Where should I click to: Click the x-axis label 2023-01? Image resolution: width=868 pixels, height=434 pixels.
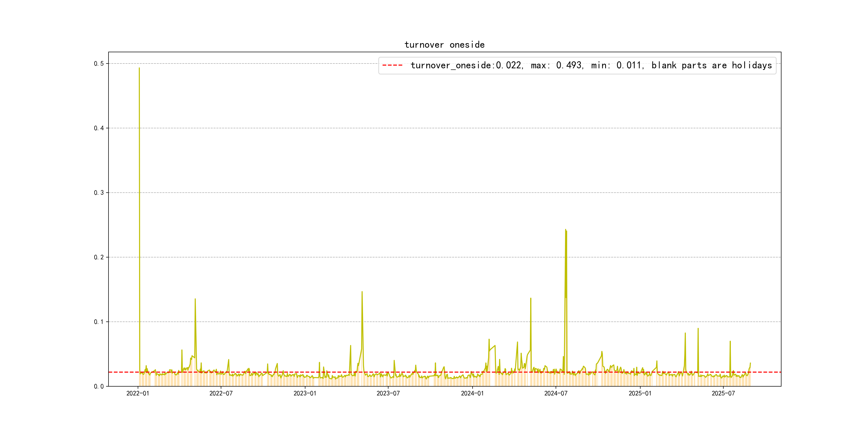pyautogui.click(x=305, y=393)
